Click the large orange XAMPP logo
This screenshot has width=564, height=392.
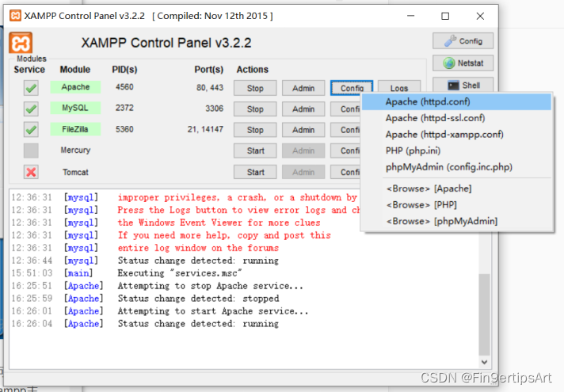21,43
